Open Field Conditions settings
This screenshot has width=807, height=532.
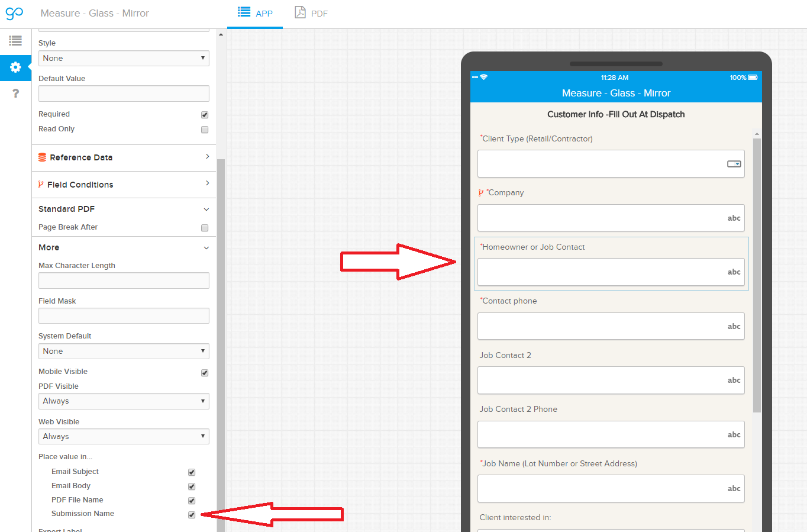[124, 185]
